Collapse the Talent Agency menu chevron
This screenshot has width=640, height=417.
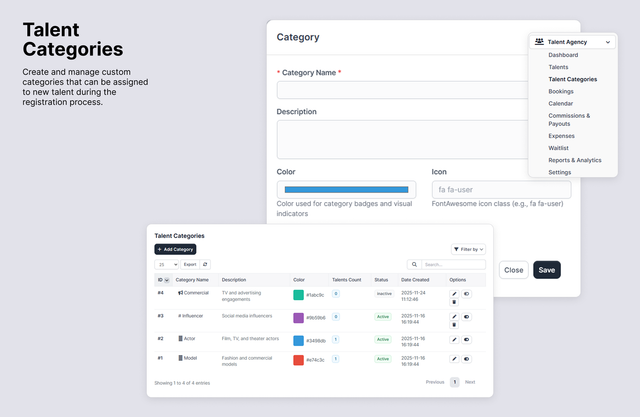pyautogui.click(x=608, y=42)
